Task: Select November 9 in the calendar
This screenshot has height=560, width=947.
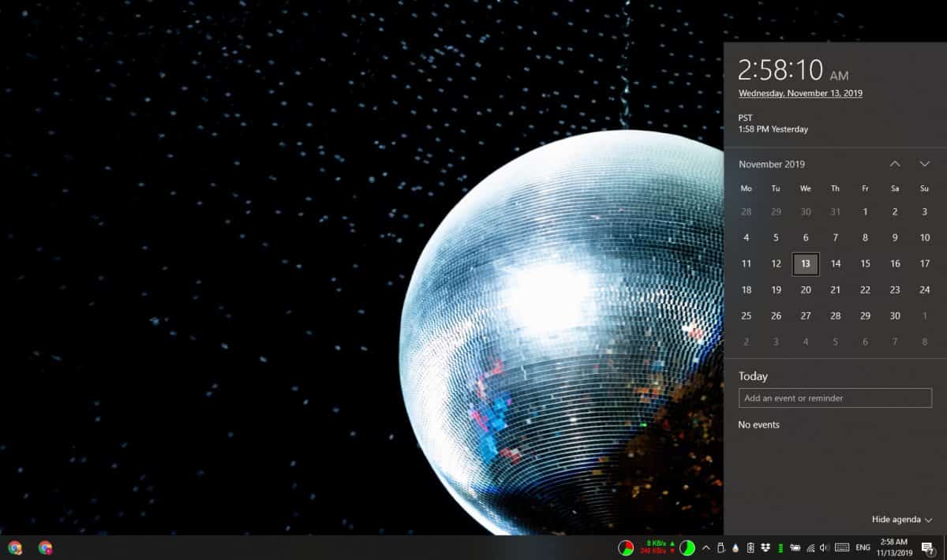Action: coord(895,237)
